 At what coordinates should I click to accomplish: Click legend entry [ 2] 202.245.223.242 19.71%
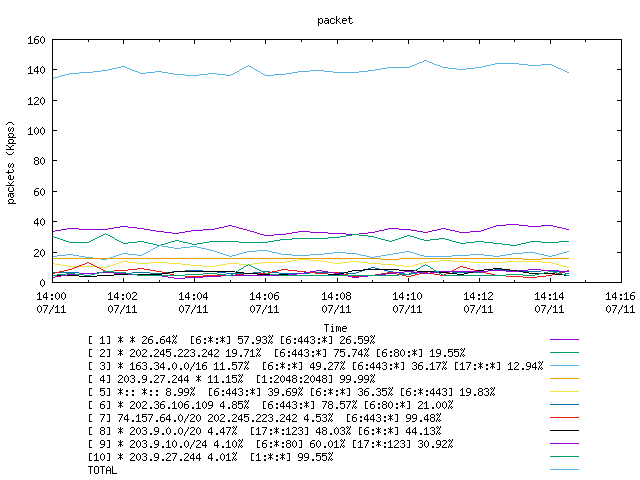tap(276, 353)
